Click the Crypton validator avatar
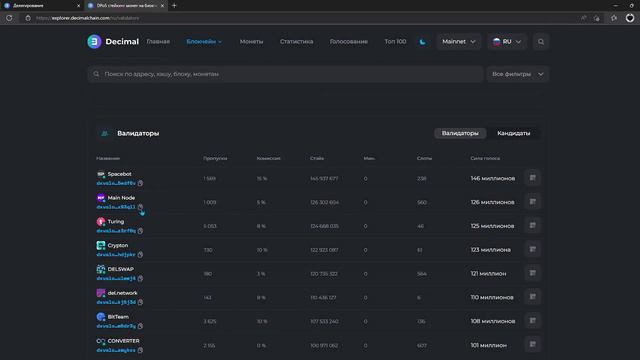640x360 pixels. tap(101, 245)
